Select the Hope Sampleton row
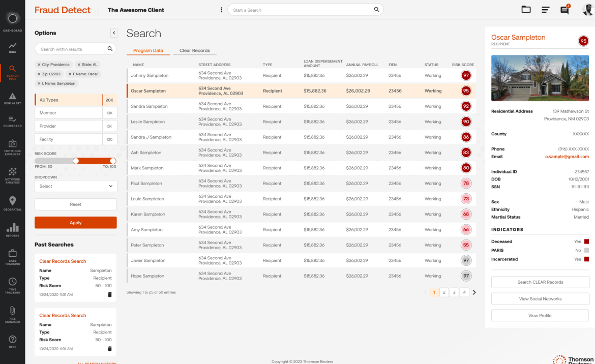This screenshot has width=595, height=364. [301, 276]
